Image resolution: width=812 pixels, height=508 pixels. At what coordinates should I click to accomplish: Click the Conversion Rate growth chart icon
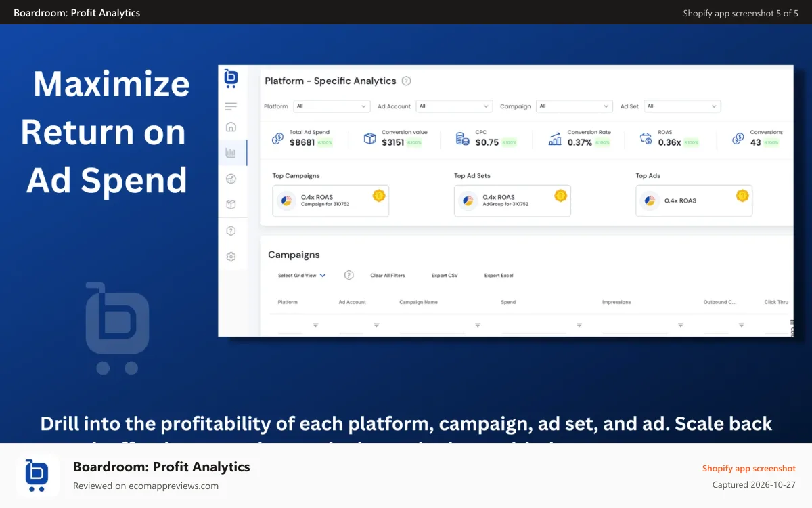pos(555,138)
